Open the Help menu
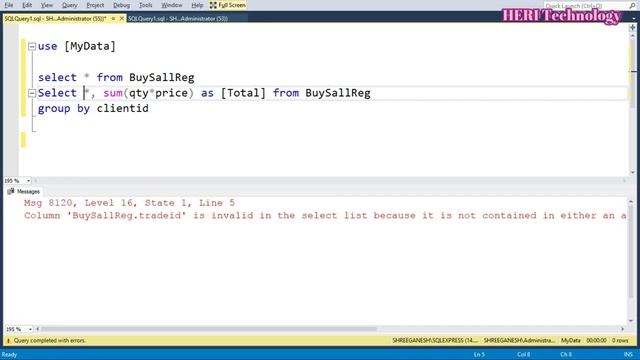640x360 pixels. 197,5
